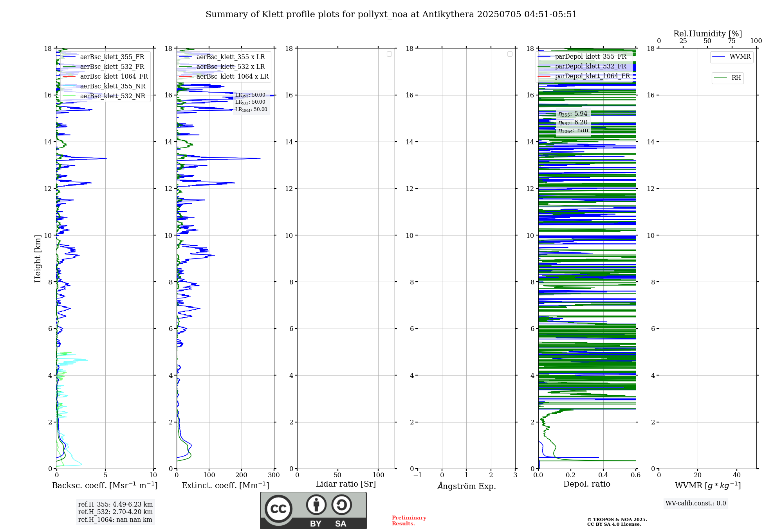Click the Rel.Humidity [%] top axis label

[x=707, y=34]
